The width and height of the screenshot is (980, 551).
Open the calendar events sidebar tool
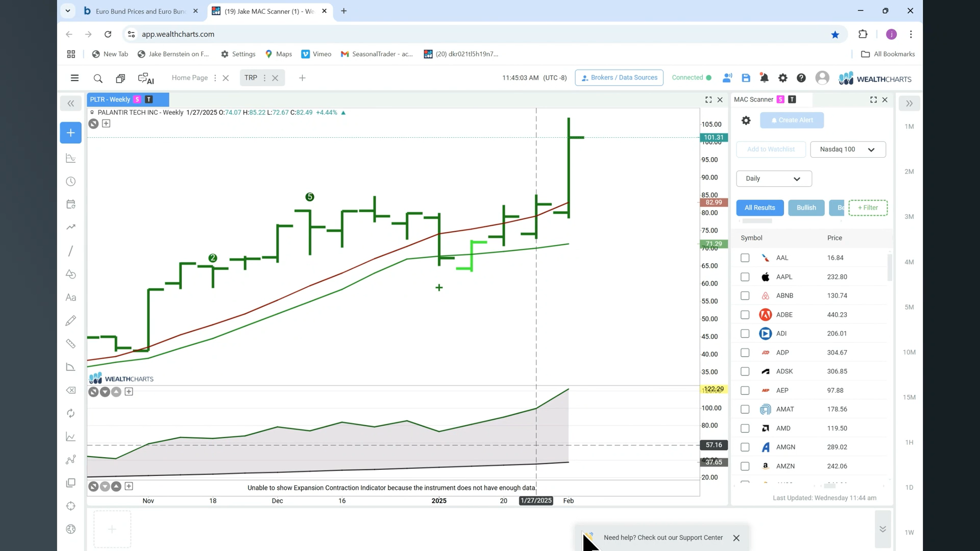[71, 205]
